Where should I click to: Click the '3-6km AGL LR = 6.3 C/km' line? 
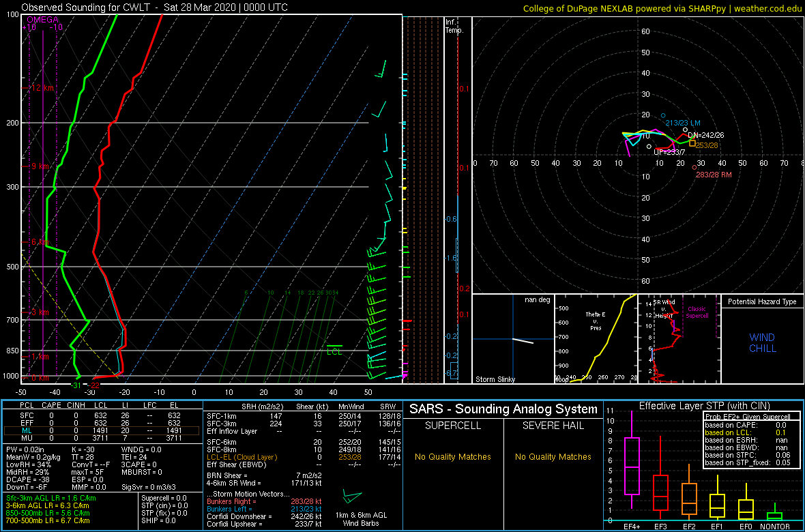coord(48,506)
